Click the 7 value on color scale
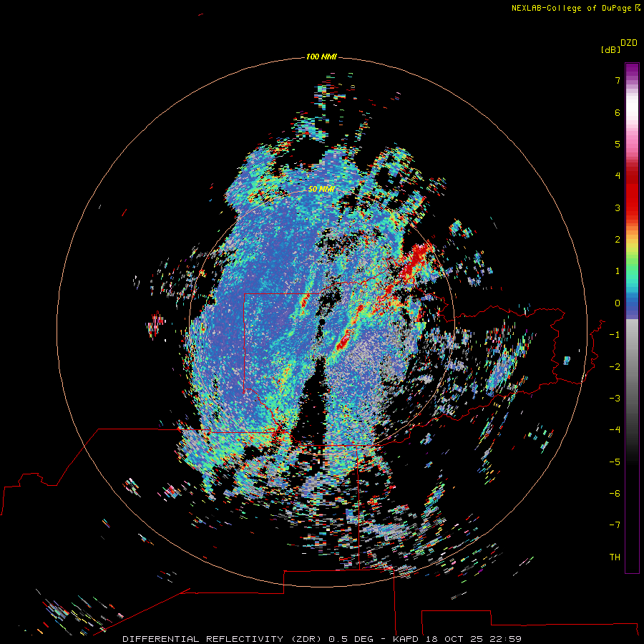The image size is (644, 644). (618, 80)
